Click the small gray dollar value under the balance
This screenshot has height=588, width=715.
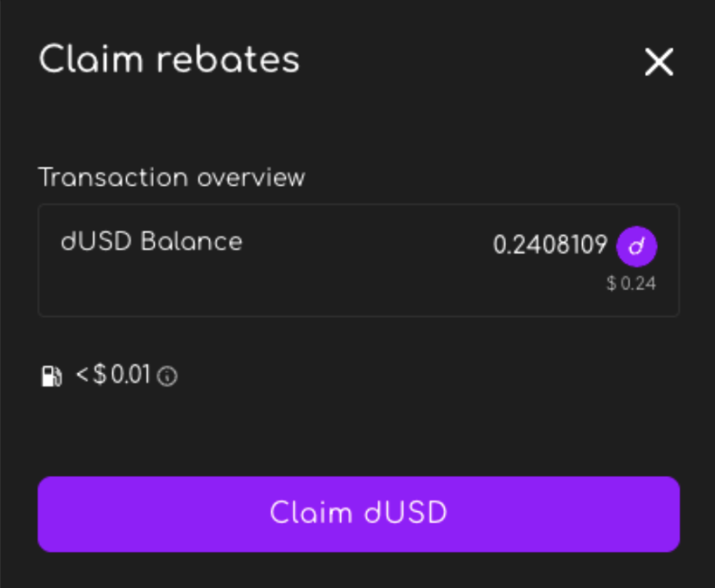(x=631, y=284)
